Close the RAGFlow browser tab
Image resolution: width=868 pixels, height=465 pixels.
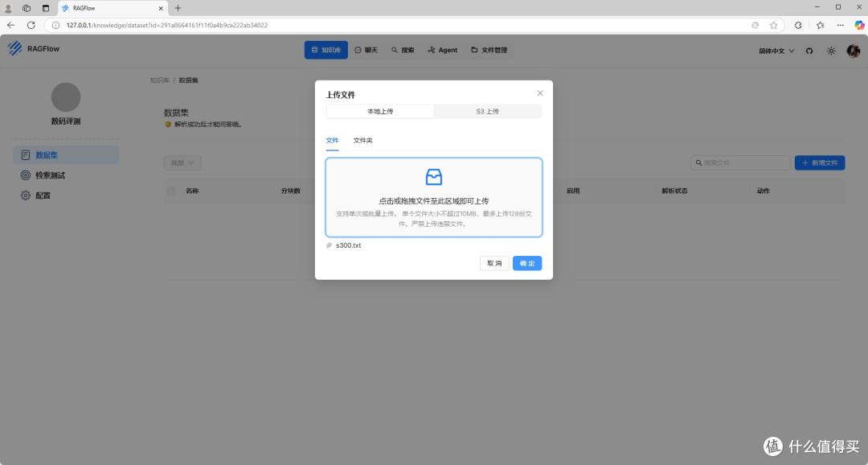click(x=161, y=8)
